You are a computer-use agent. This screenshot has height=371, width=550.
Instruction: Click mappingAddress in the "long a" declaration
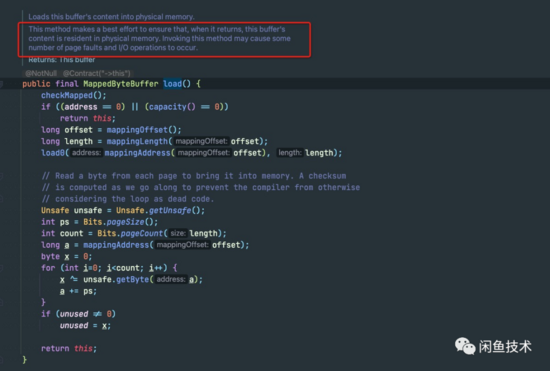point(116,245)
